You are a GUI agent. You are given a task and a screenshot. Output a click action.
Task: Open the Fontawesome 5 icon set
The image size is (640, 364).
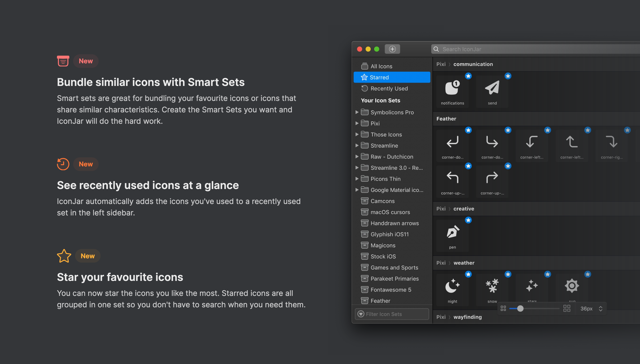[392, 289]
